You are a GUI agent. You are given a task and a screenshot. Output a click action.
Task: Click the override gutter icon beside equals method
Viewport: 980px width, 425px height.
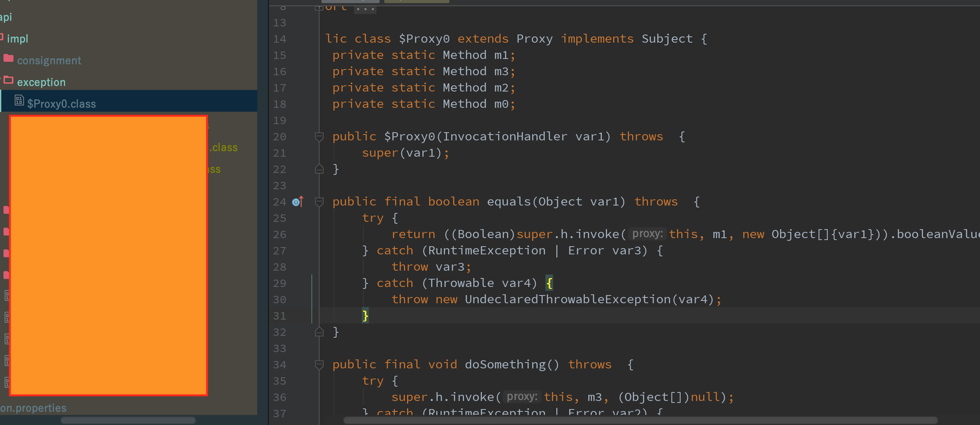297,202
